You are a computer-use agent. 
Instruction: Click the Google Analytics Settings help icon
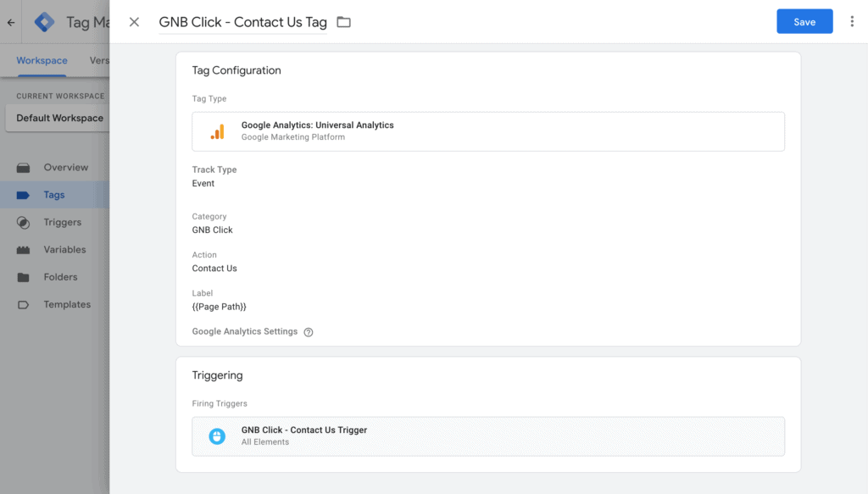tap(309, 332)
